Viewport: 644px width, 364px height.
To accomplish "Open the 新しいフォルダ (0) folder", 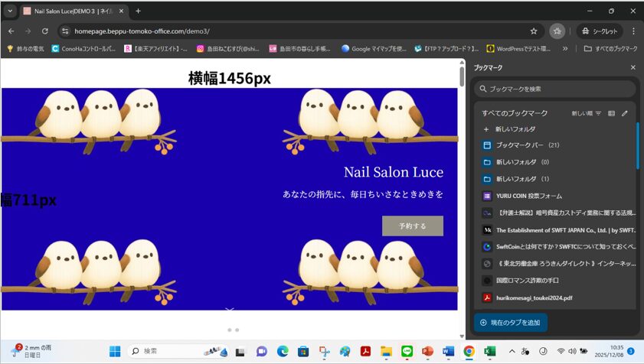I will [x=557, y=162].
